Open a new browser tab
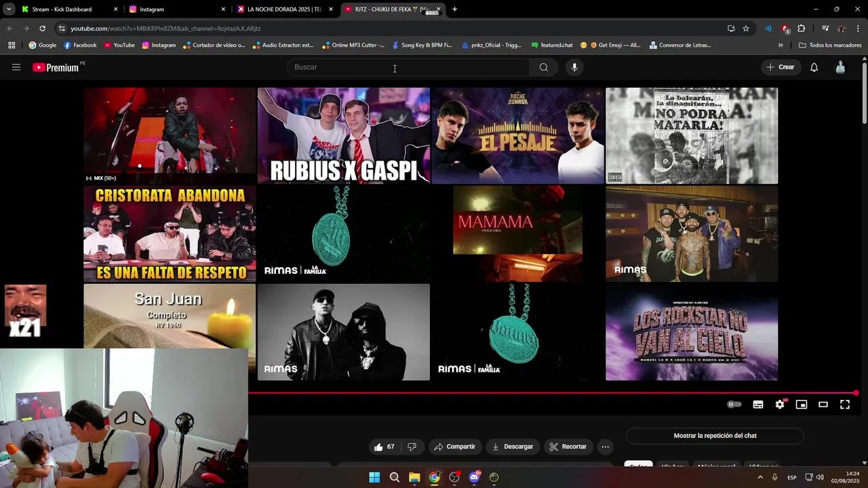 point(454,9)
